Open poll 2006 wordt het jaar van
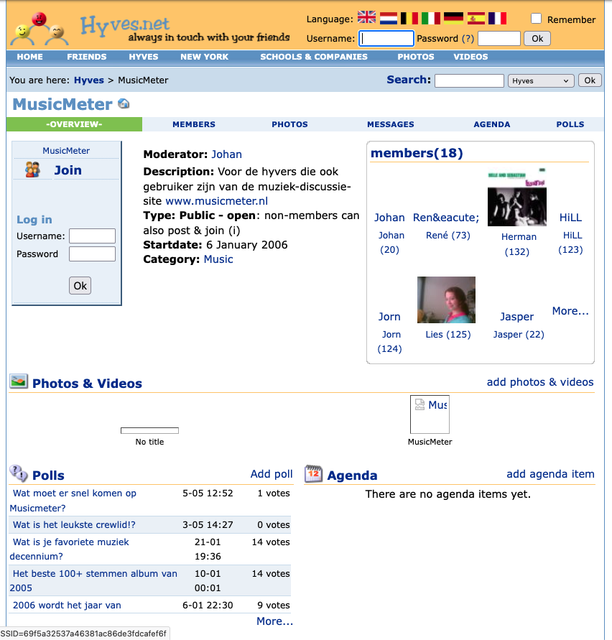This screenshot has height=640, width=612. click(67, 605)
